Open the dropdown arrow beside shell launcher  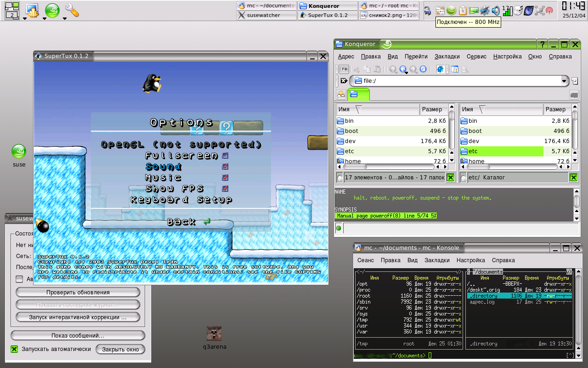pyautogui.click(x=24, y=19)
